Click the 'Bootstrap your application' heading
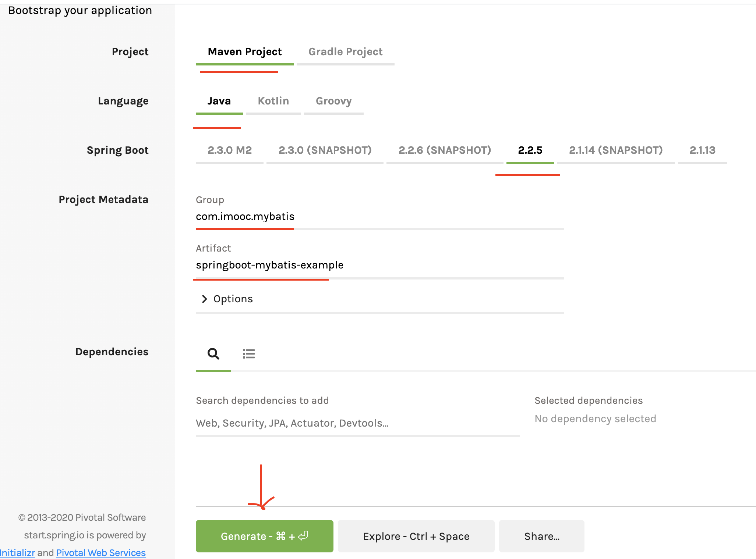Viewport: 756px width, 559px height. (80, 10)
